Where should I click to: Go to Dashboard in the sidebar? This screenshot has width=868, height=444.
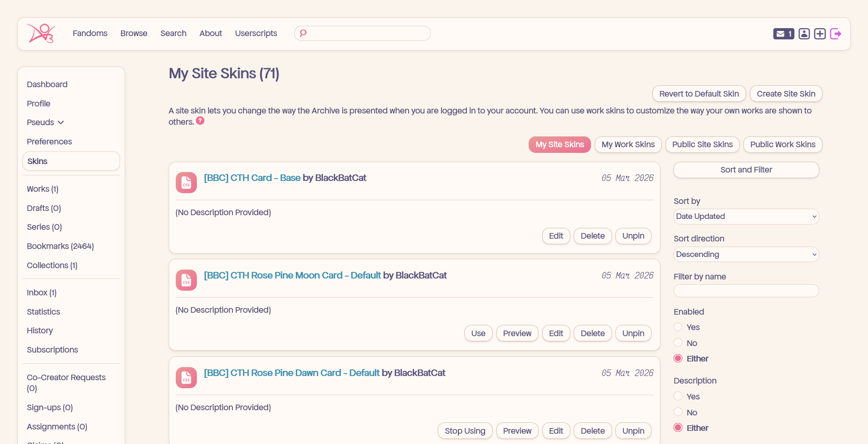pyautogui.click(x=47, y=84)
